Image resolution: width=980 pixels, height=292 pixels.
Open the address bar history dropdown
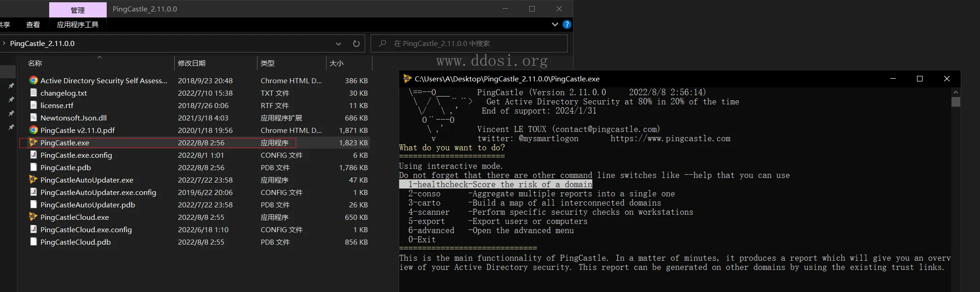click(x=338, y=44)
